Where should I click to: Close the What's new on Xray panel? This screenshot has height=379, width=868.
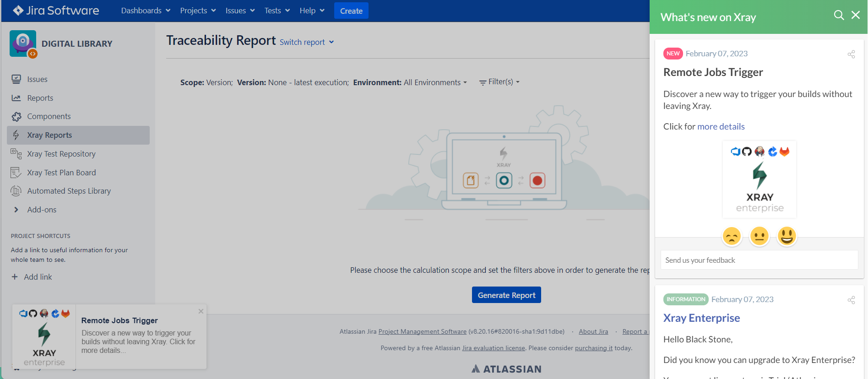pos(856,15)
